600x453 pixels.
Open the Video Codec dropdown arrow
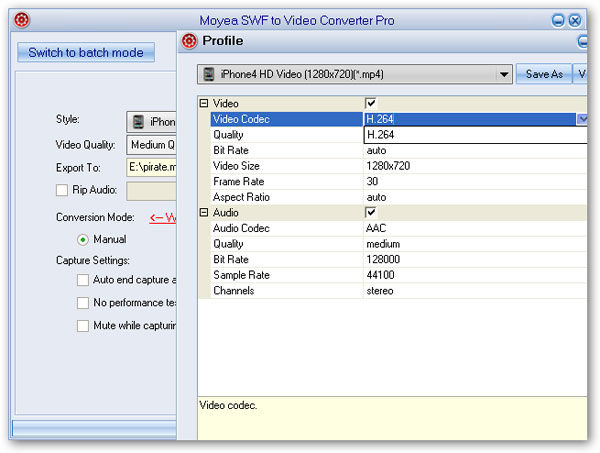click(x=582, y=119)
